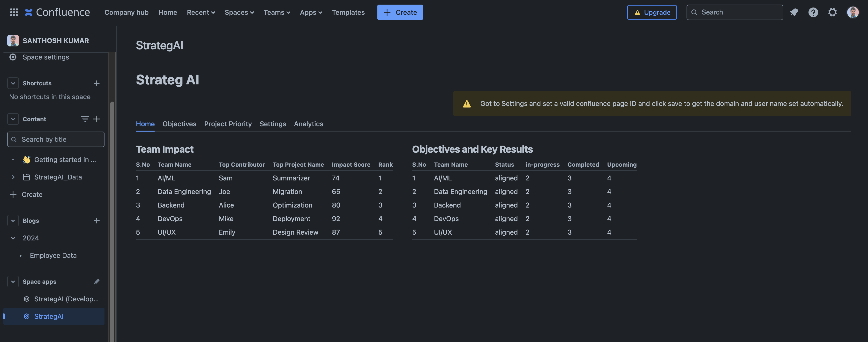Screen dimensions: 868x342
Task: Edit Space apps with the pencil icon
Action: point(97,282)
